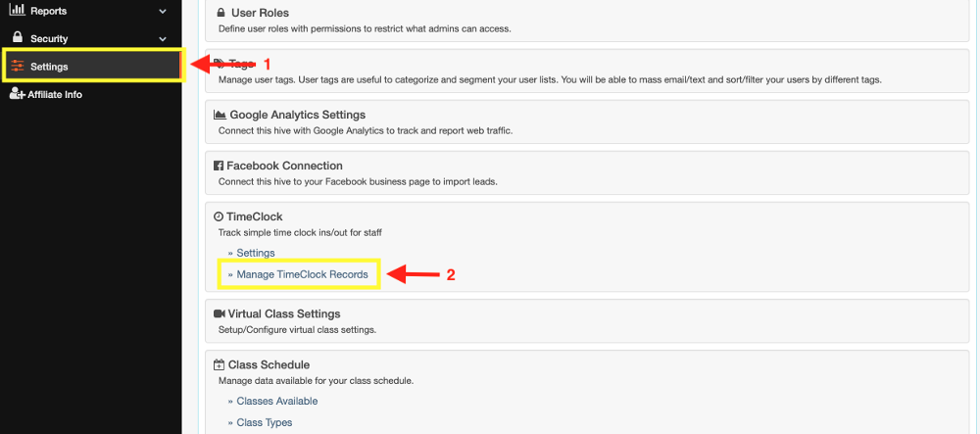Screen dimensions: 980x434
Task: Click the Affiliate Info user icon
Action: tap(17, 94)
